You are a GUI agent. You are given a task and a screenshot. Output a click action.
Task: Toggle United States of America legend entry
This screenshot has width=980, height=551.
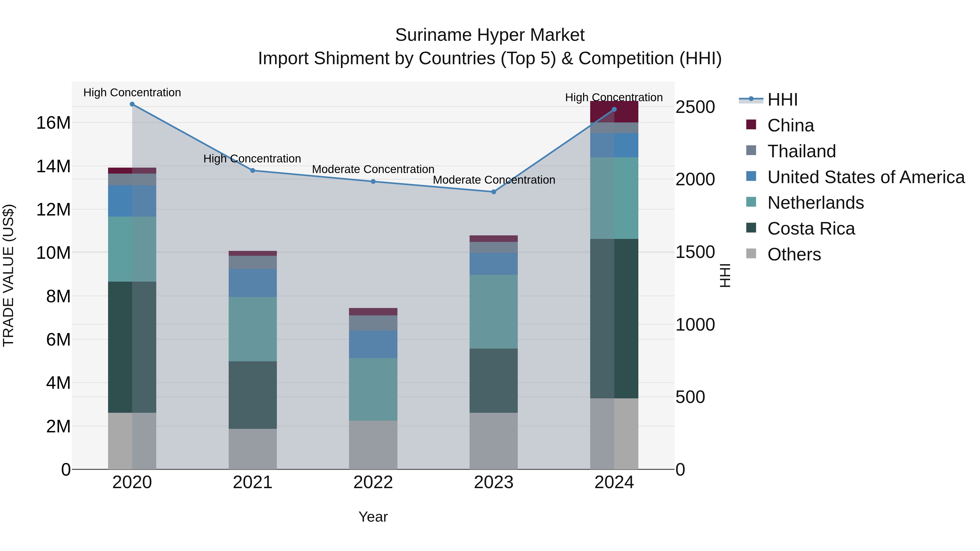pyautogui.click(x=855, y=177)
